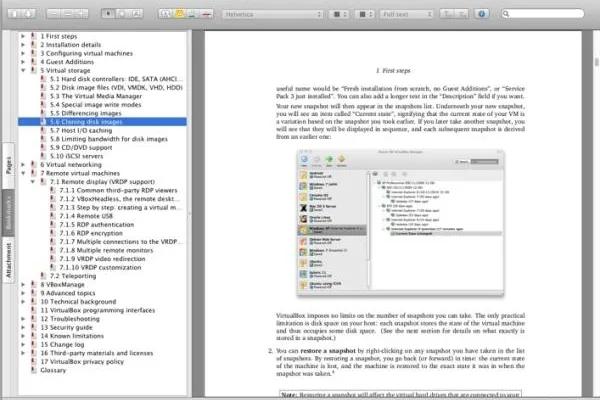The height and width of the screenshot is (400, 600).
Task: Open the second color well next to 'Full text'
Action: click(x=365, y=14)
